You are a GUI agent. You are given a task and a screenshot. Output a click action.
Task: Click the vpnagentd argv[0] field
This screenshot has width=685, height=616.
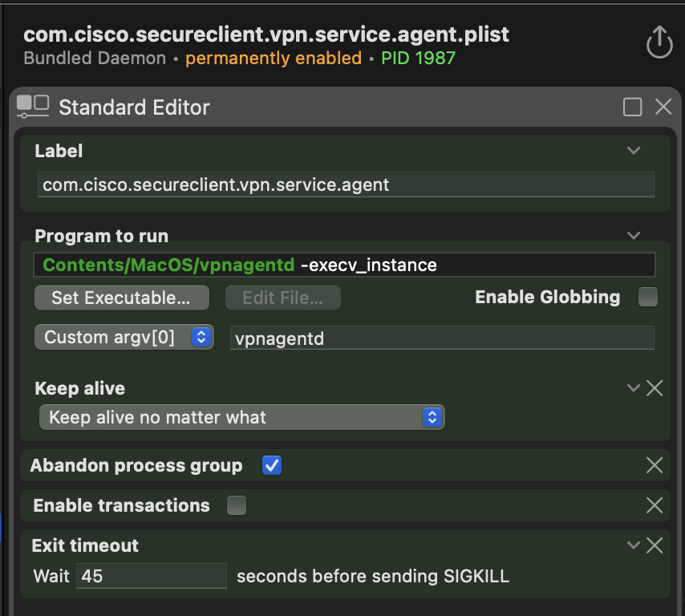442,338
